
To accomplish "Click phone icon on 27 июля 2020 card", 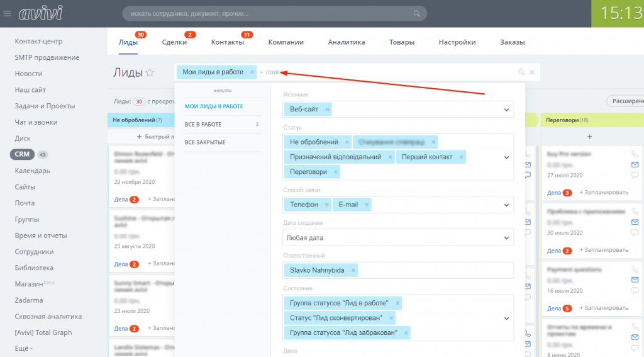I will click(635, 154).
